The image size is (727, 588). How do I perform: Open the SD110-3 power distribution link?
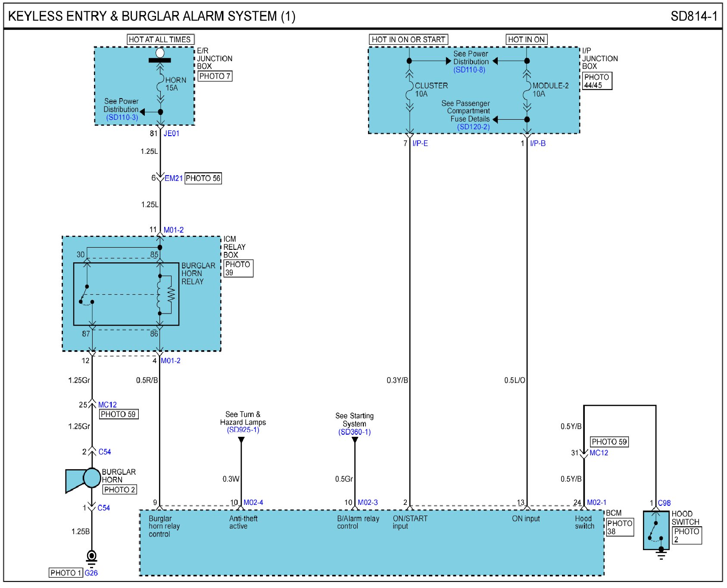[x=122, y=117]
